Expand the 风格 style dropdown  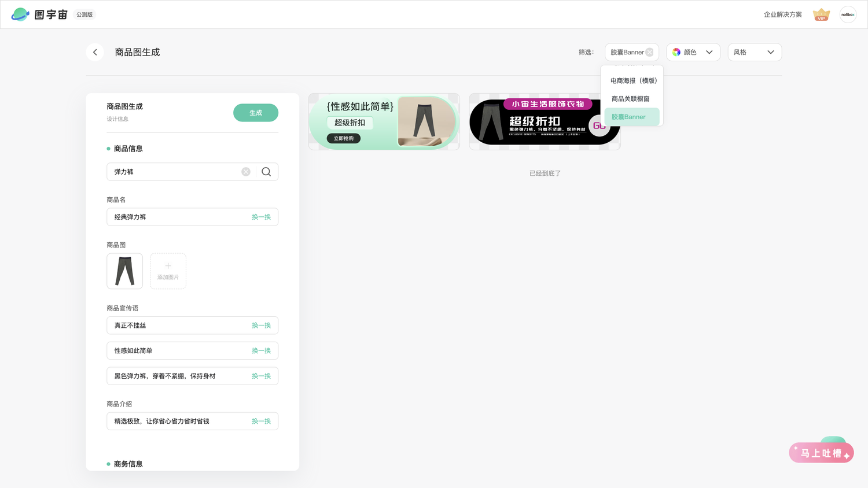(755, 52)
